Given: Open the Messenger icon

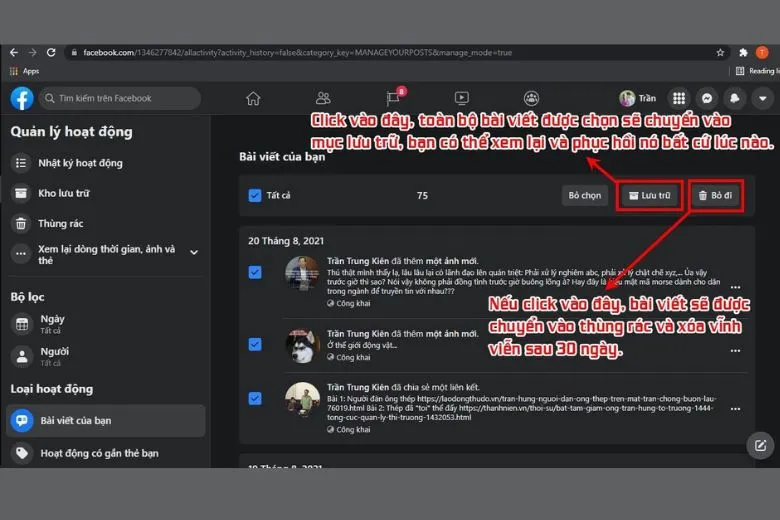Looking at the screenshot, I should pos(707,98).
